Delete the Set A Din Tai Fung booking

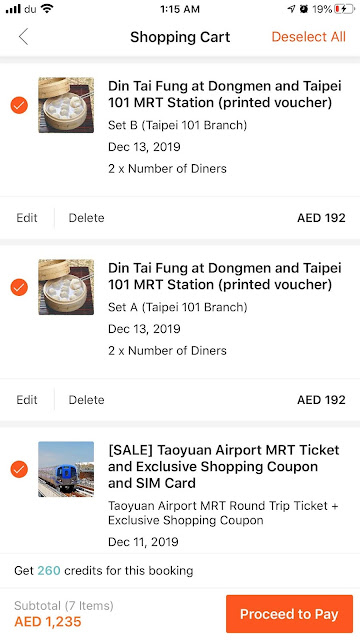(87, 400)
